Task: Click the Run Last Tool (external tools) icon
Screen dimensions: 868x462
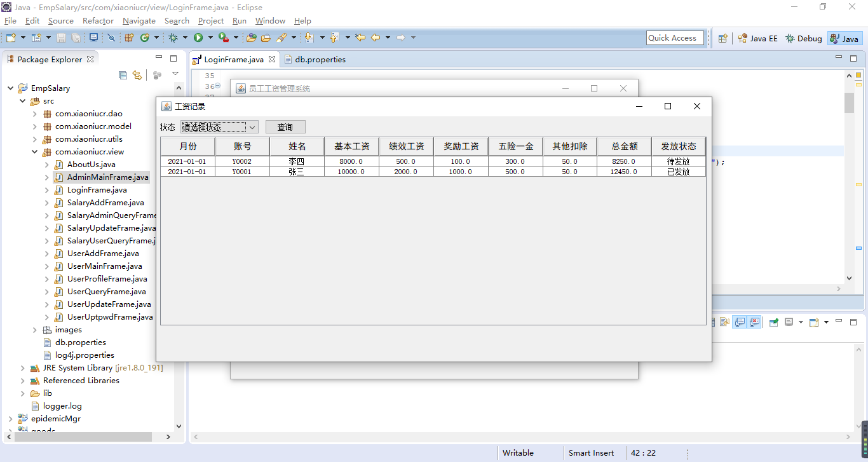Action: 224,37
